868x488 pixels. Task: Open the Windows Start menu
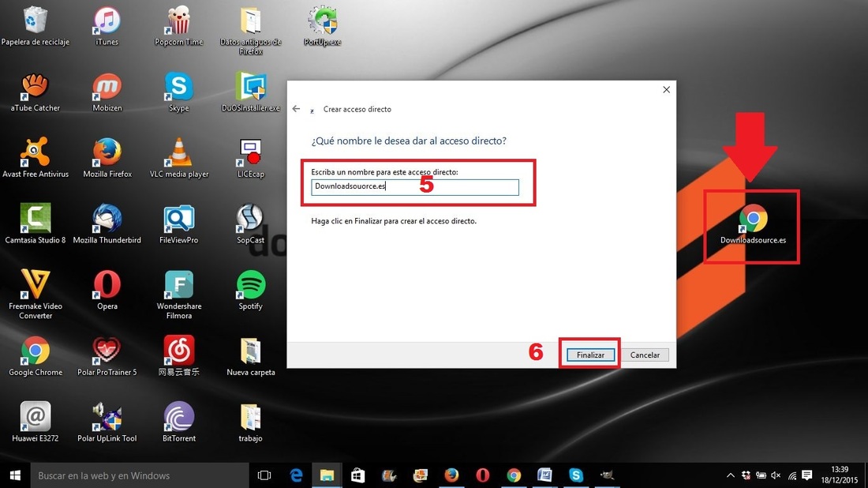[x=15, y=475]
